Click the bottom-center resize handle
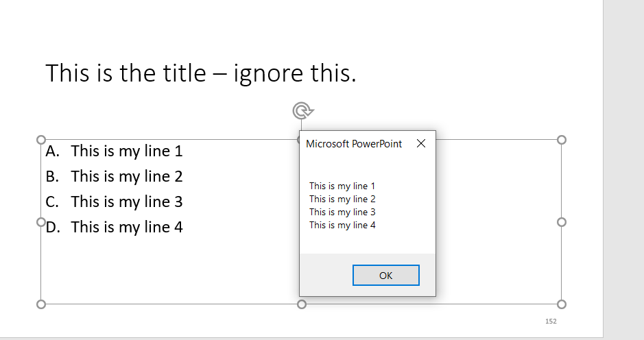 pyautogui.click(x=302, y=304)
